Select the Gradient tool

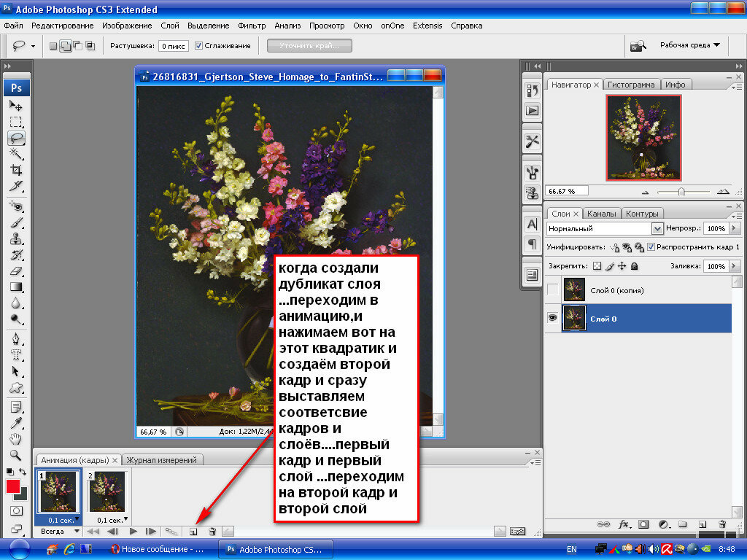pos(16,287)
